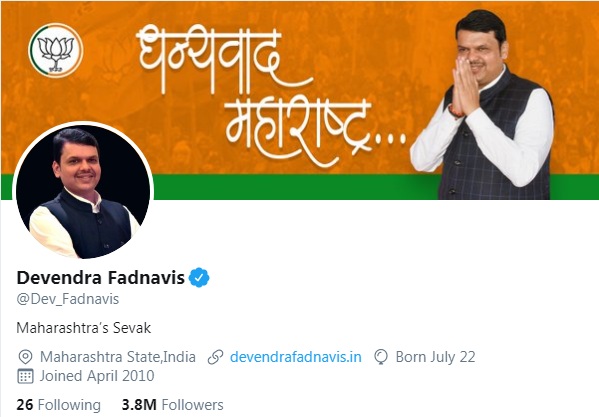Click the location pin icon
Screen dimensions: 599x417
[x=25, y=357]
